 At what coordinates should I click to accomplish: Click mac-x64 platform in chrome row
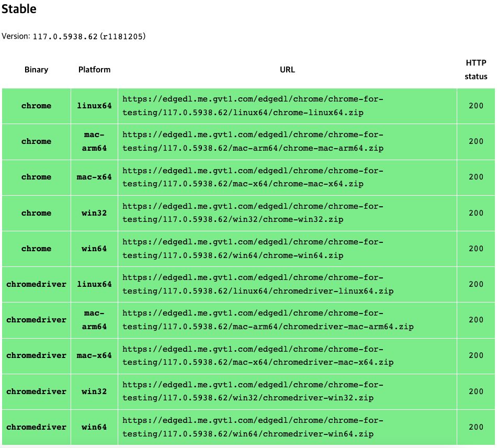point(95,177)
